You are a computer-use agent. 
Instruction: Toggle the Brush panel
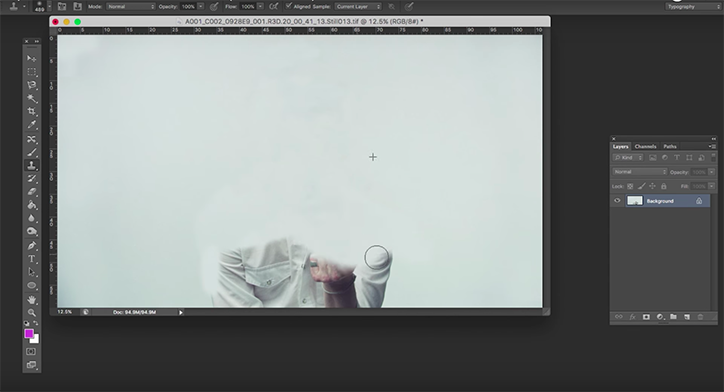point(62,6)
